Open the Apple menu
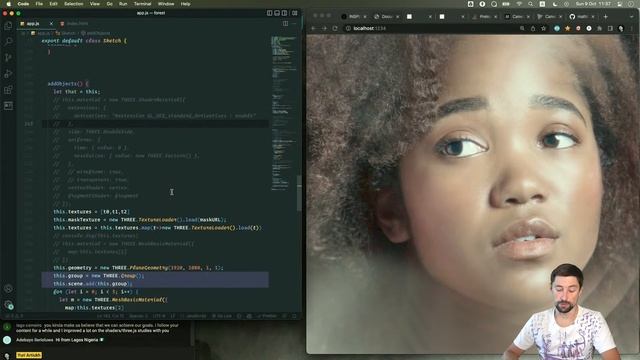 coord(8,4)
